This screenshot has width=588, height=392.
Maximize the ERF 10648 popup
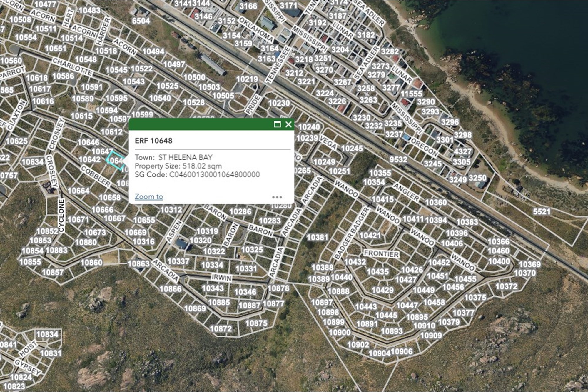[277, 124]
